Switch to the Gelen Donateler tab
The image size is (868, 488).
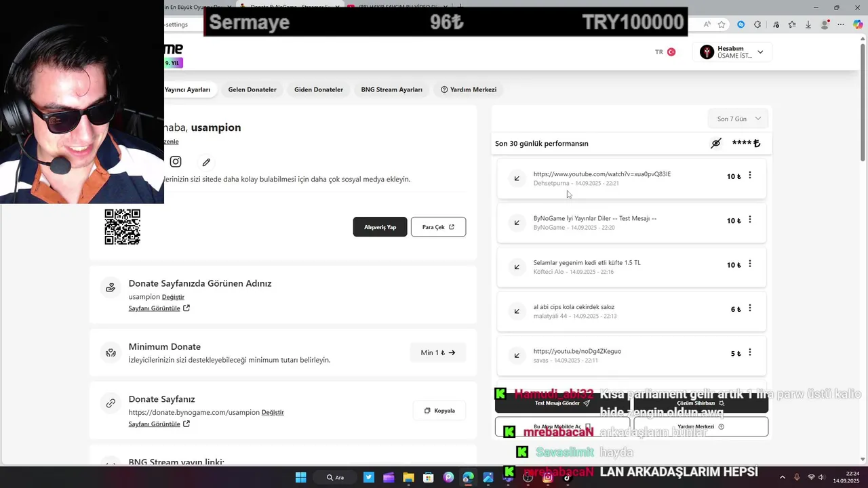[252, 89]
